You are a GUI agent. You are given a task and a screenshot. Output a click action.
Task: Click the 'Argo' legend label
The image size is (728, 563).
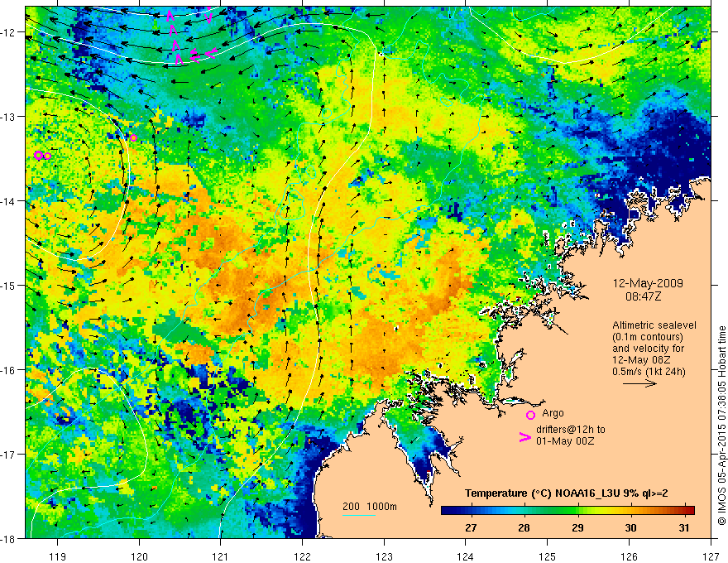tap(553, 413)
